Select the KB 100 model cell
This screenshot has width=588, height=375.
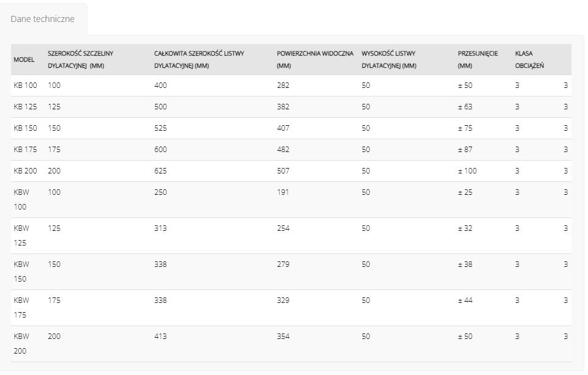click(25, 85)
